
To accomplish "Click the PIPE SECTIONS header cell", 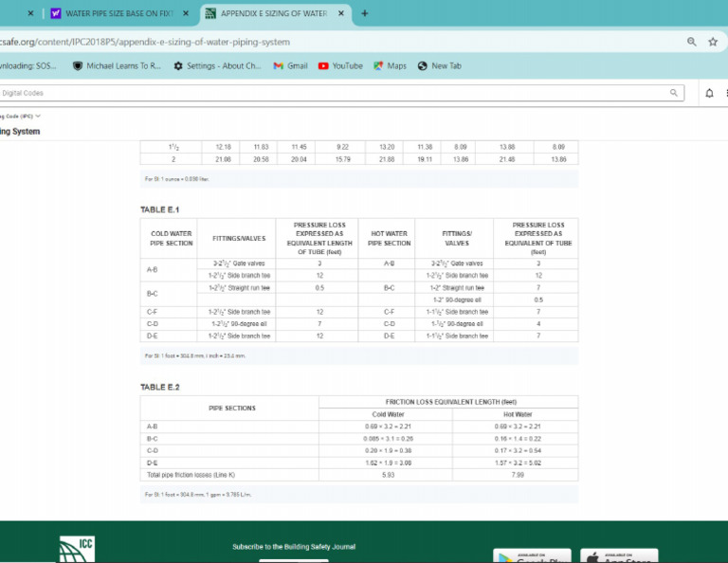I will point(231,408).
